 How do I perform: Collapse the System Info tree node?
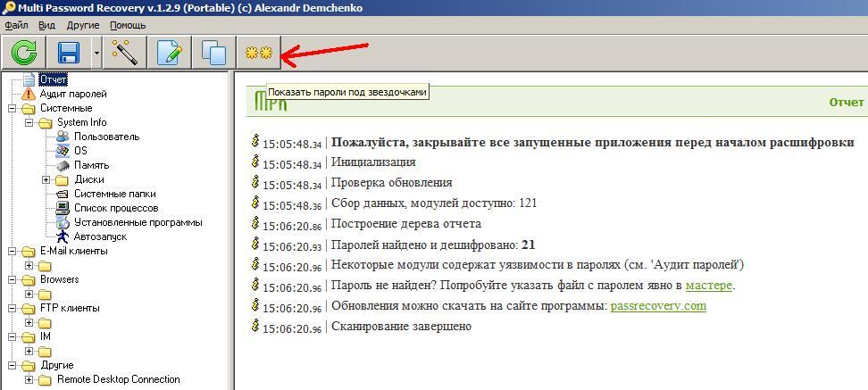(x=29, y=122)
